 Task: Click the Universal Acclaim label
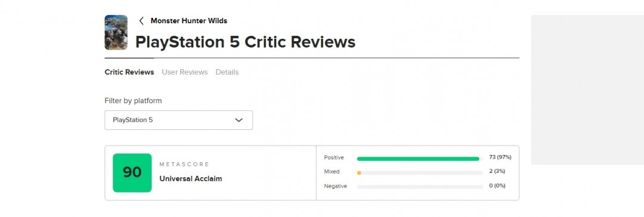191,179
